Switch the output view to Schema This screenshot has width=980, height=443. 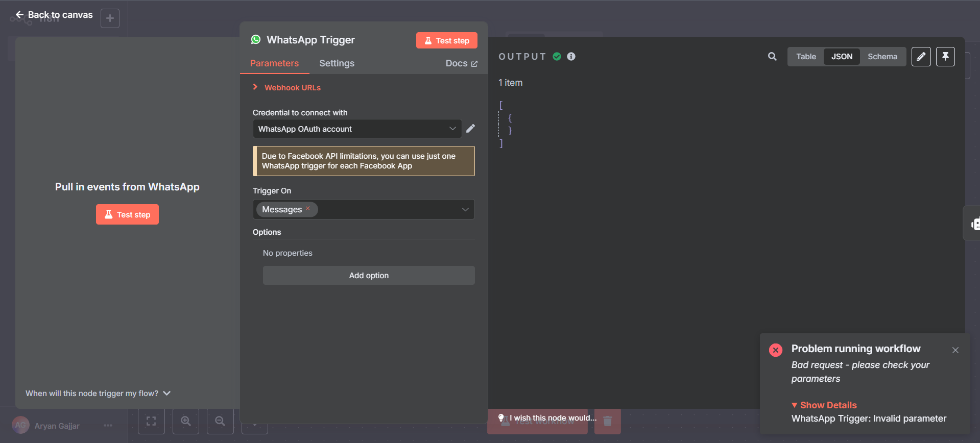click(882, 57)
